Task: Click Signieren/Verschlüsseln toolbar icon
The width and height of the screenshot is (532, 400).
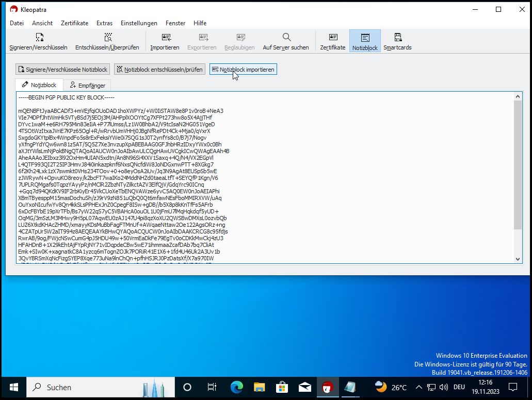Action: 39,41
